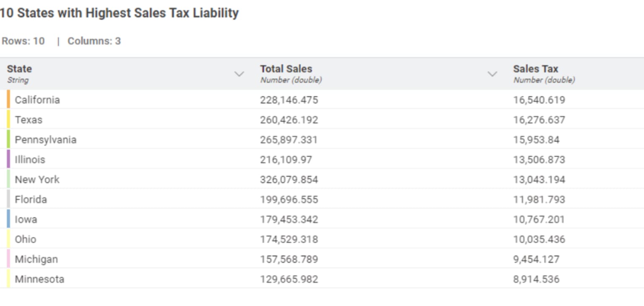Click Total Sales value 326,079.854
The height and width of the screenshot is (306, 644).
(x=289, y=180)
